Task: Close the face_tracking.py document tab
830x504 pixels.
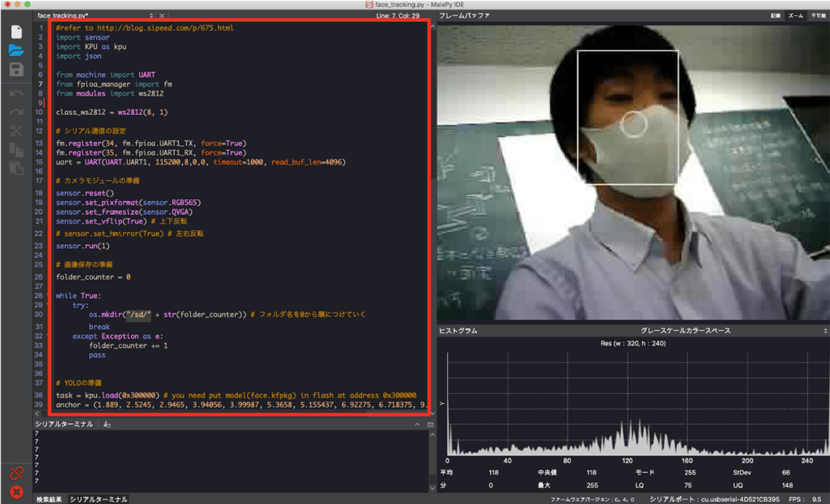Action: 163,15
